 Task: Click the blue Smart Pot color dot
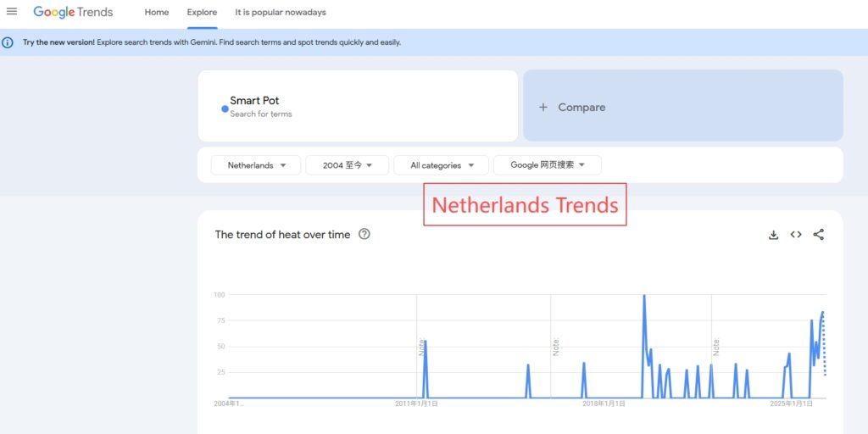click(x=225, y=108)
